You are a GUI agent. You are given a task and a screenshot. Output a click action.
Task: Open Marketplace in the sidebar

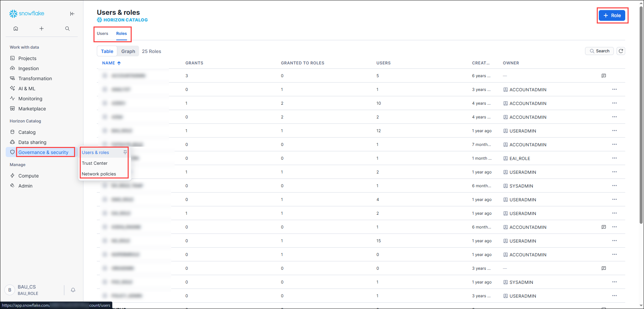pyautogui.click(x=32, y=109)
